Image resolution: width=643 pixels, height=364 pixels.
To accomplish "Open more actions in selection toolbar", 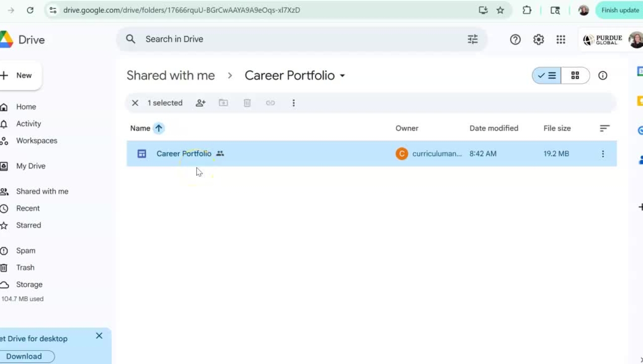I will tap(293, 103).
